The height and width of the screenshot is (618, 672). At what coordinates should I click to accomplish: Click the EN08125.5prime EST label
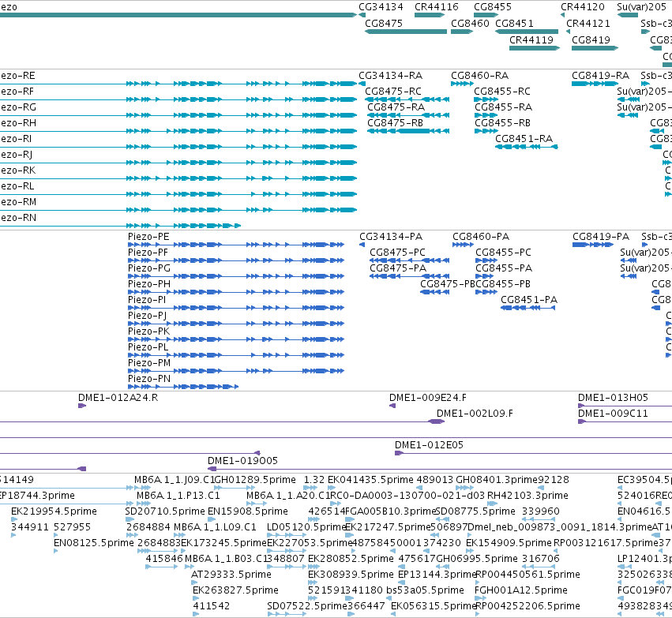pos(94,544)
